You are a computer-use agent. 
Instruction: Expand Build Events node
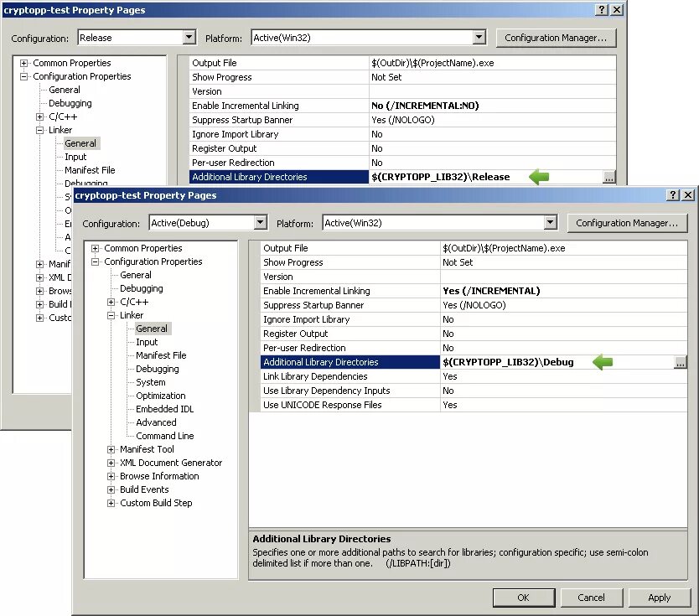(111, 489)
